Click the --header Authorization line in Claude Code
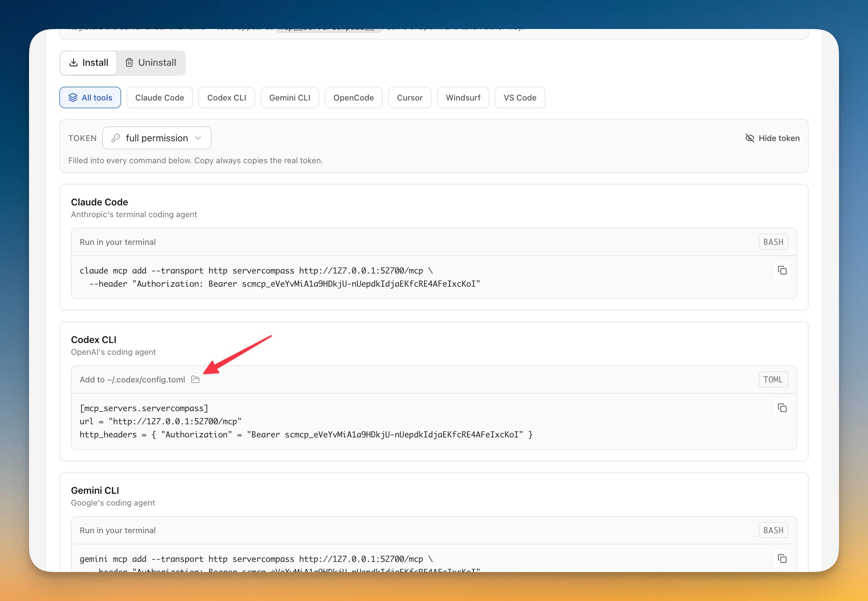This screenshot has height=601, width=868. (x=284, y=284)
